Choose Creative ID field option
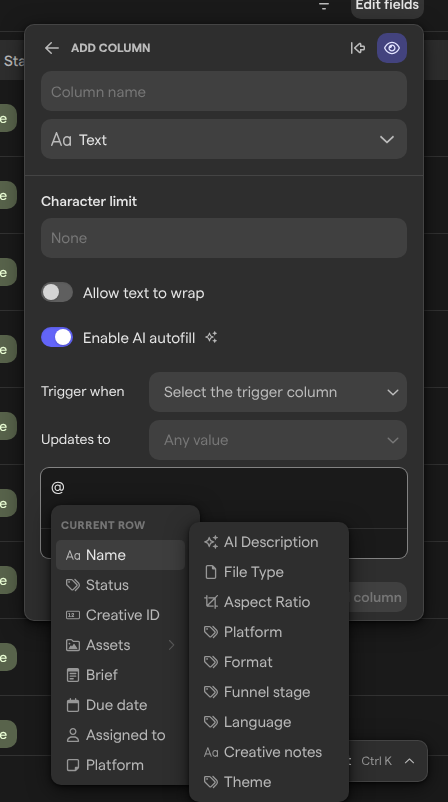 coord(120,615)
